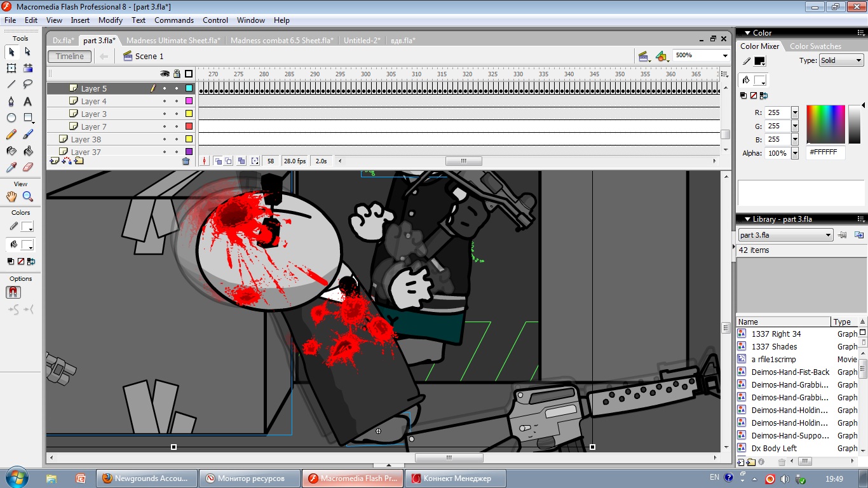
Task: Switch to the Pencil tool
Action: click(11, 134)
